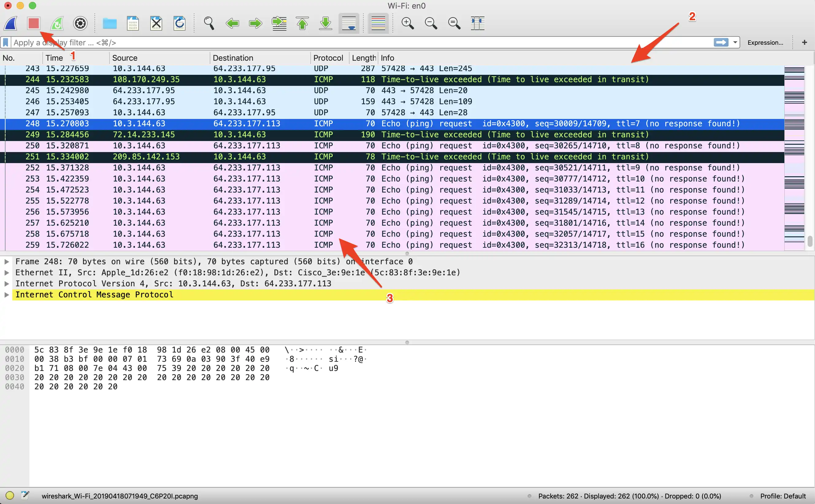The image size is (815, 504).
Task: Click hex offset 0020 row
Action: coord(15,368)
